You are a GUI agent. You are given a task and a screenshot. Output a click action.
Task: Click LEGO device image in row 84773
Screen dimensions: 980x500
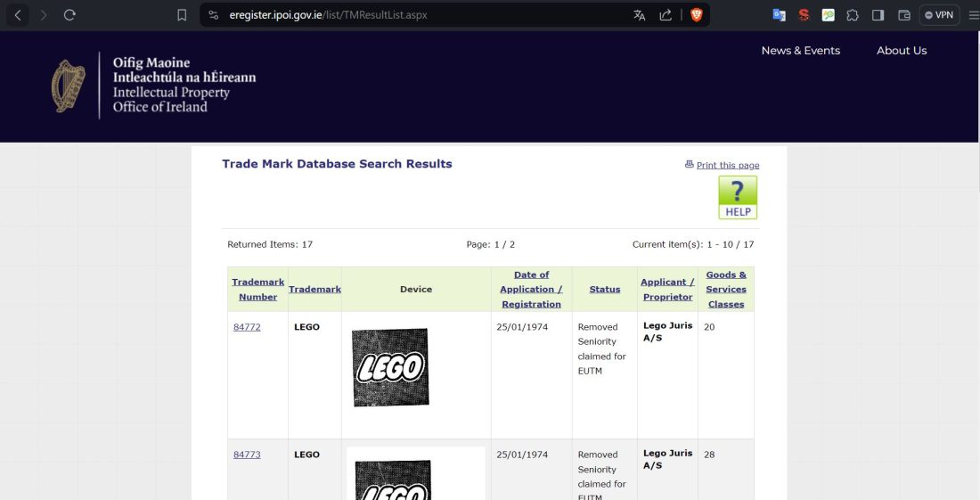(x=393, y=480)
